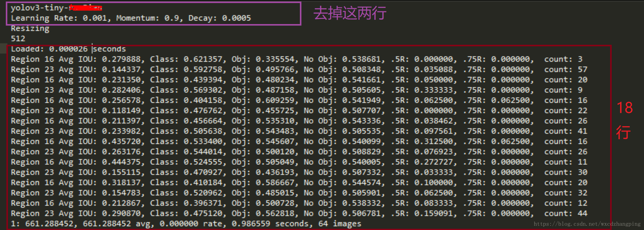Click the region line with count: 3

coord(297,59)
